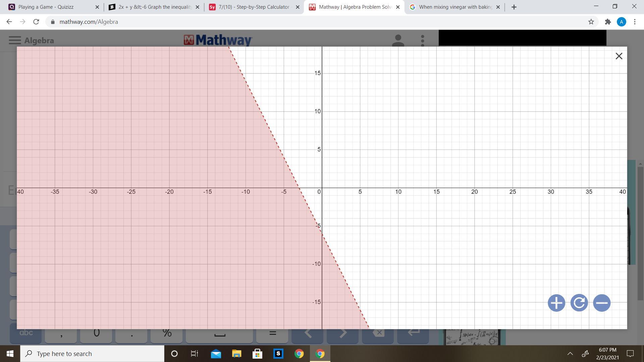
Task: Open Chrome's three-dot browser menu
Action: pos(635,22)
